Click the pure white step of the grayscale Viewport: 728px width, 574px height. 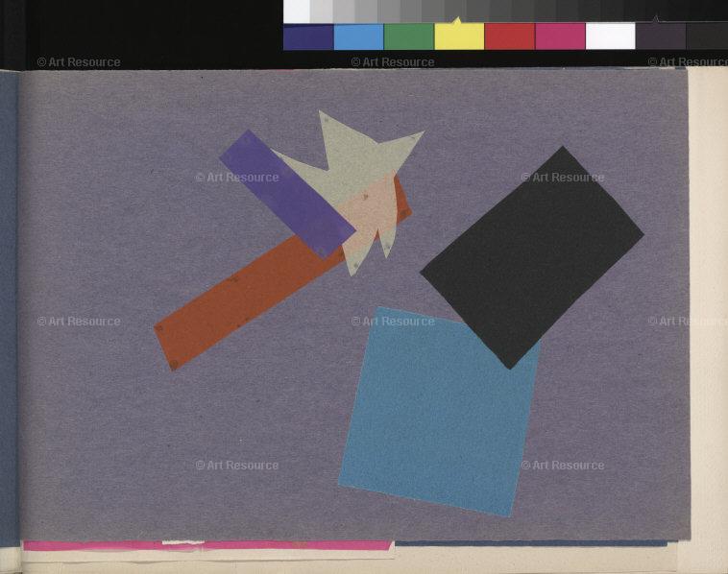pyautogui.click(x=297, y=12)
